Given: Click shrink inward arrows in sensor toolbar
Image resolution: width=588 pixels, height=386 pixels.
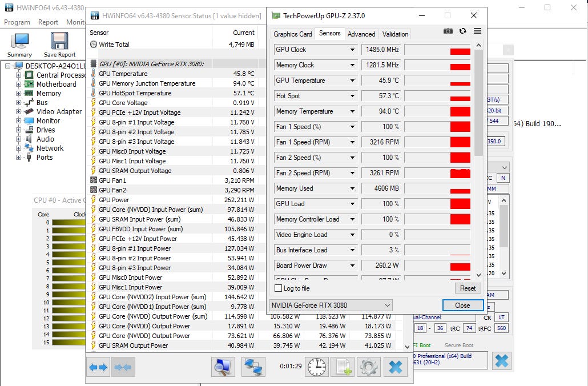Looking at the screenshot, I should point(123,367).
